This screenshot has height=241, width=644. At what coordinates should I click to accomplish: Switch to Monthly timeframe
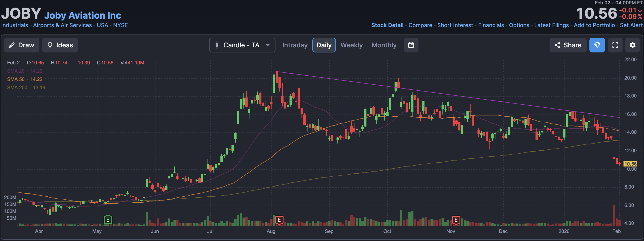[x=384, y=45]
